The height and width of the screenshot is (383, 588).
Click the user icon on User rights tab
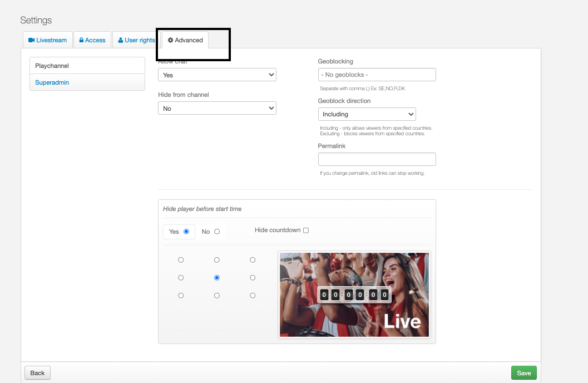[x=121, y=40]
